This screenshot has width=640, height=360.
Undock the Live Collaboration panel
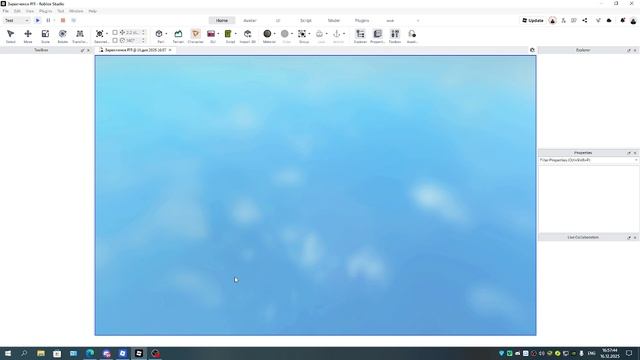(629, 237)
